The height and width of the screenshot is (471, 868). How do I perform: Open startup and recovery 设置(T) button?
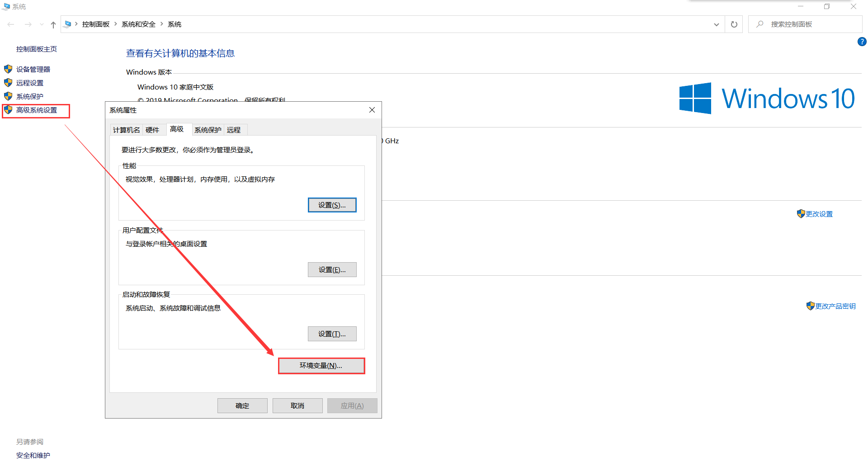click(332, 334)
